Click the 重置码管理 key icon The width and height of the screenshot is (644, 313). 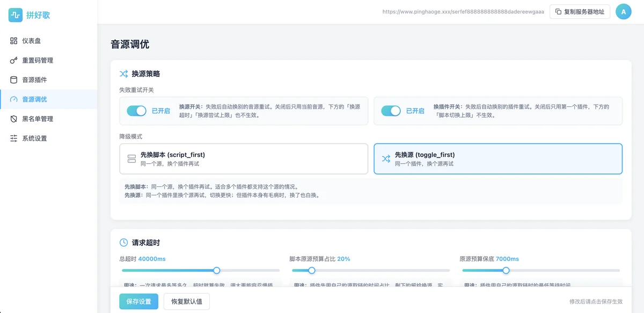[14, 60]
